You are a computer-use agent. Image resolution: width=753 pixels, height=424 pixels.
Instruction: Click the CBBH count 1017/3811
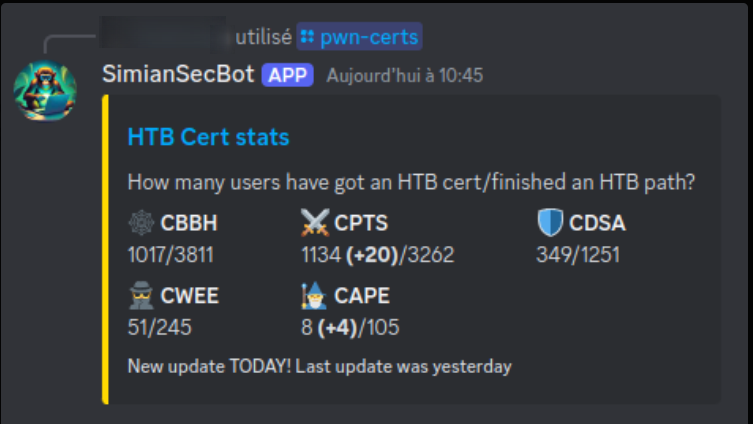point(170,255)
